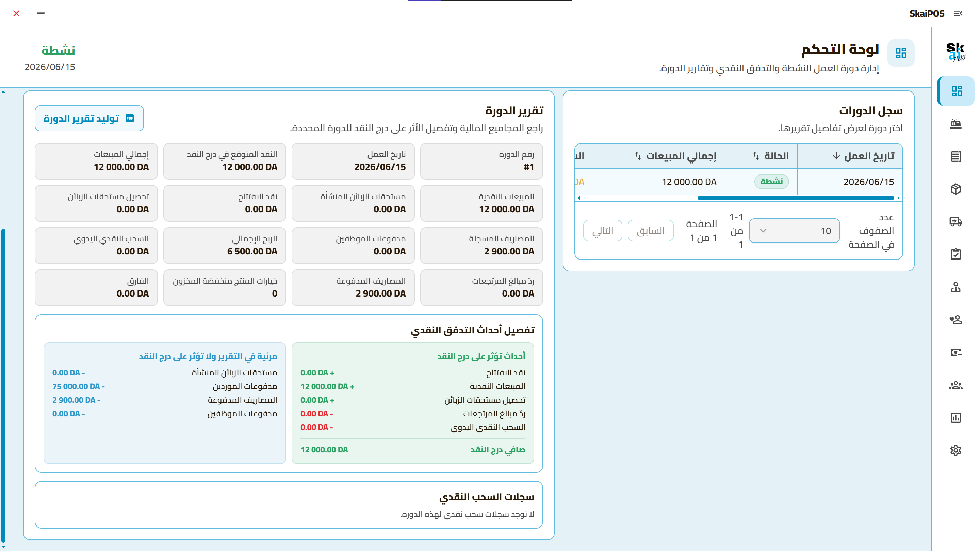The height and width of the screenshot is (551, 980).
Task: Click توليد تقرير الدورة button
Action: coord(89,118)
